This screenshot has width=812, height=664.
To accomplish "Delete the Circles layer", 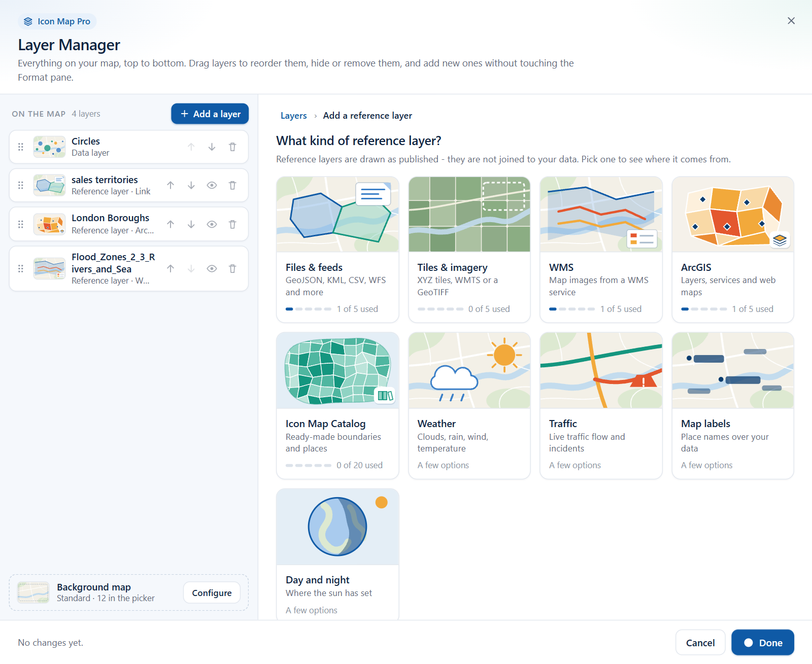I will point(232,147).
